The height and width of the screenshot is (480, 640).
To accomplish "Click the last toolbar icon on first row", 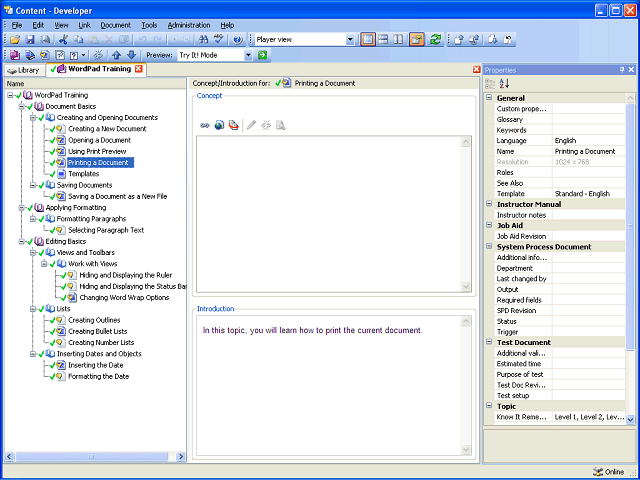I will (508, 40).
